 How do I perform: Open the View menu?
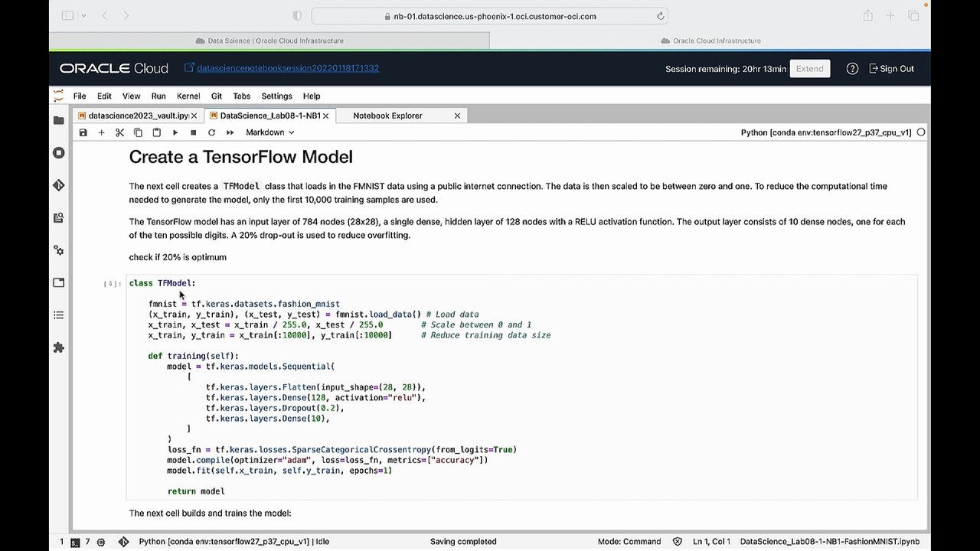tap(132, 96)
